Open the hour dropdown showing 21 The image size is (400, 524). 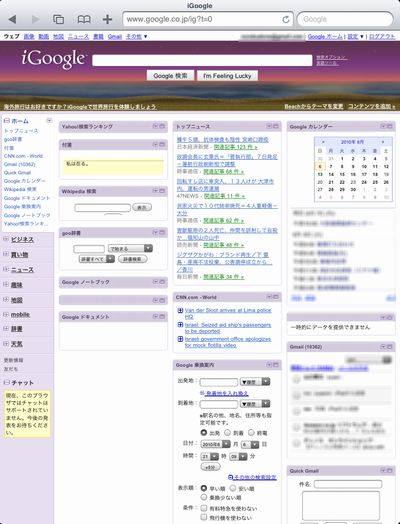tap(210, 456)
